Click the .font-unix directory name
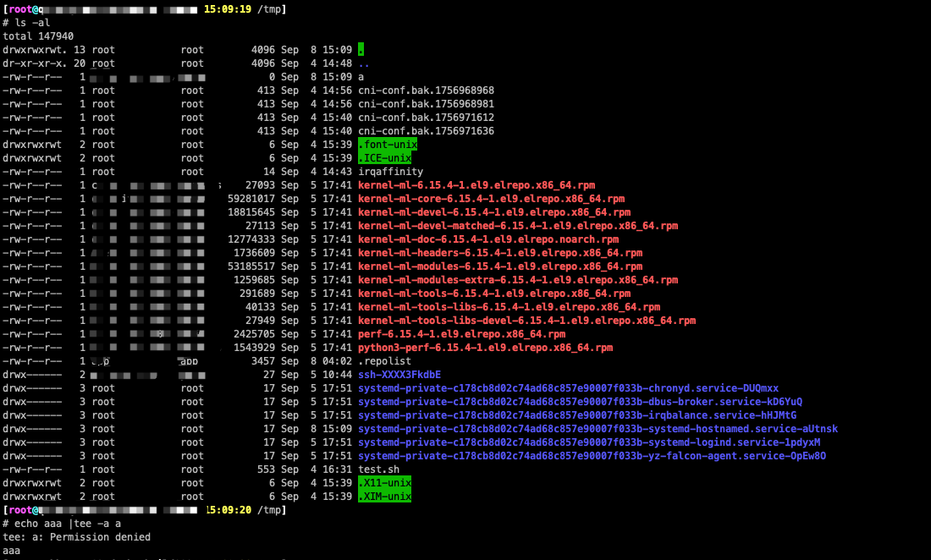 pyautogui.click(x=387, y=145)
